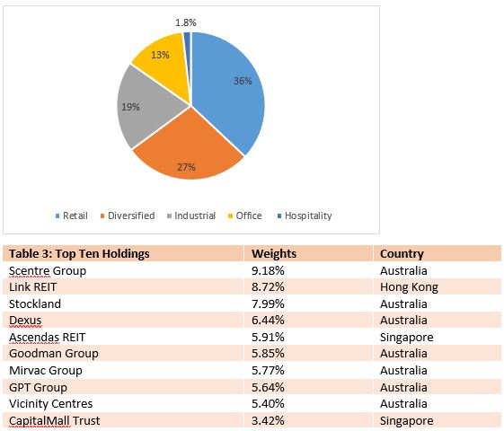Click Australia in the Goodman Group row
504x431 pixels.
pos(403,353)
